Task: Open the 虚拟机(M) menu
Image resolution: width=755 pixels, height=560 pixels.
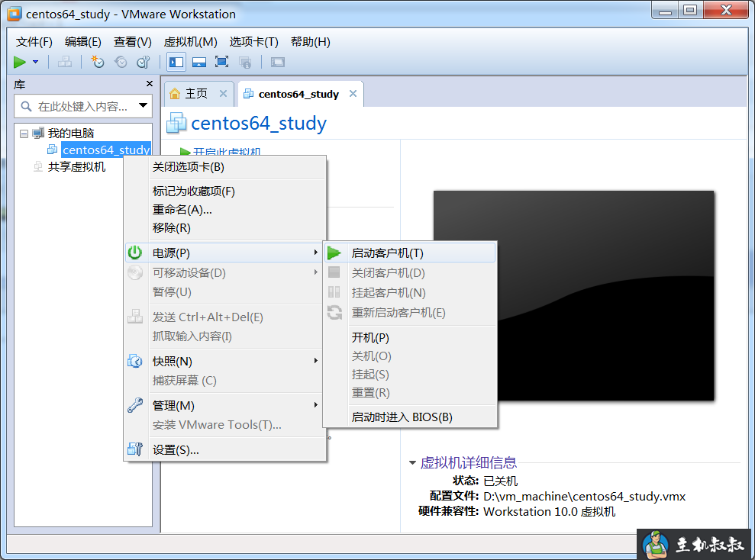Action: 190,42
